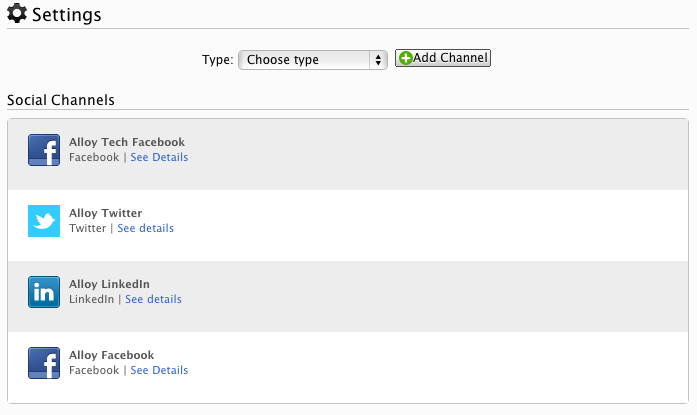Click the Alloy Facebook channel logo icon
This screenshot has width=697, height=415.
tap(44, 363)
